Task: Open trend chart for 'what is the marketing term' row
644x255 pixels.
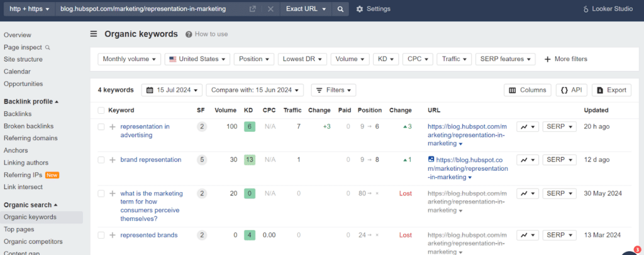Action: tap(528, 193)
